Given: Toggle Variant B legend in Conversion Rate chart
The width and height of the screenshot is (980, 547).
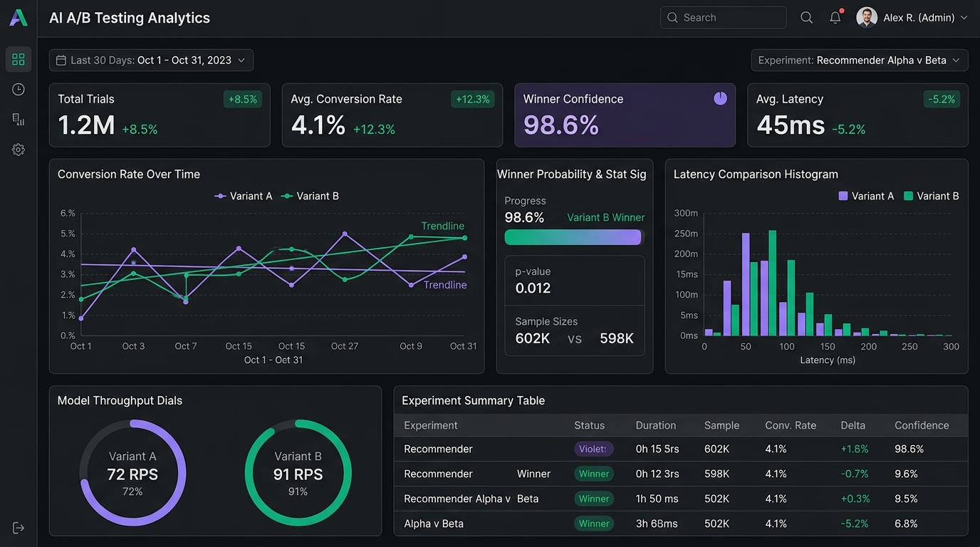Looking at the screenshot, I should 310,196.
